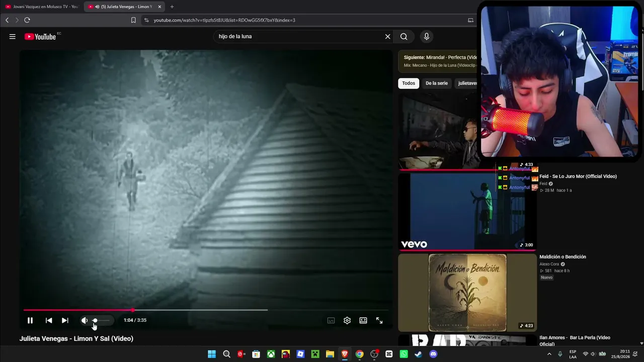Viewport: 644px width, 362px height.
Task: Visit the Alexo Cora channel link
Action: click(x=549, y=264)
